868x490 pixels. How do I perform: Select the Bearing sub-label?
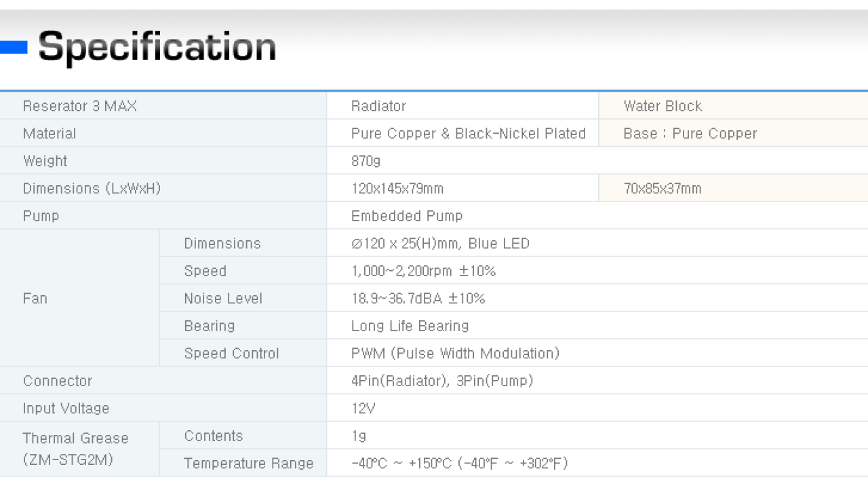click(x=210, y=326)
